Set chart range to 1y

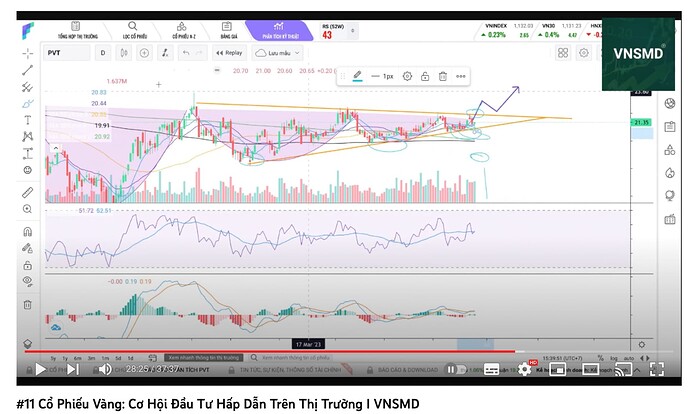65,358
